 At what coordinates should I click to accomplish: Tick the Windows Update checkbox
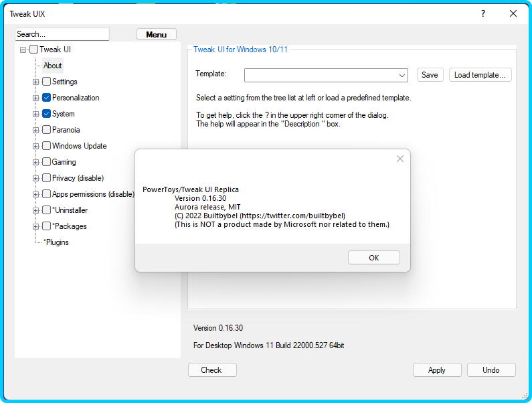coord(46,146)
